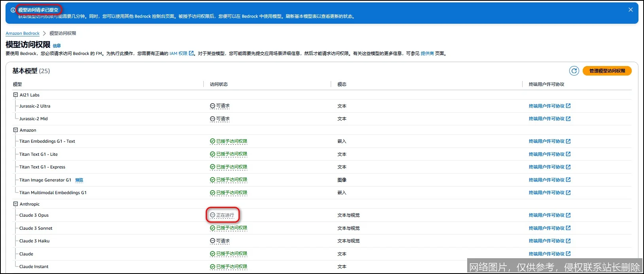644x274 pixels.
Task: Collapse the AI21 Labs provider group
Action: click(15, 95)
